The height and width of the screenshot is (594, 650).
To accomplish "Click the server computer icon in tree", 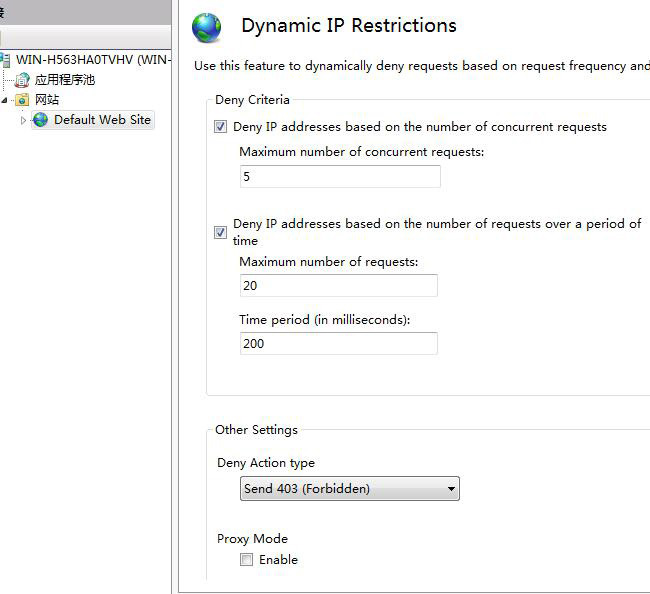I will [x=6, y=60].
